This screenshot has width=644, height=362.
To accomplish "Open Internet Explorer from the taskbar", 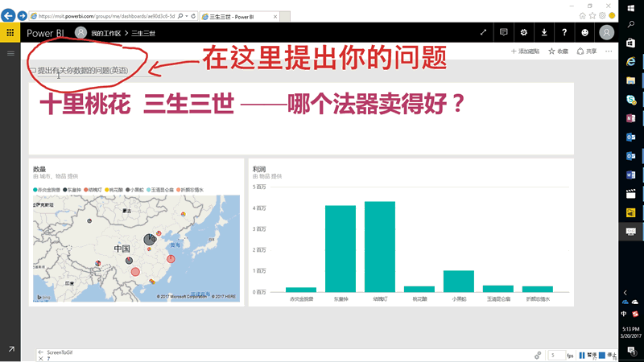I will tap(631, 62).
